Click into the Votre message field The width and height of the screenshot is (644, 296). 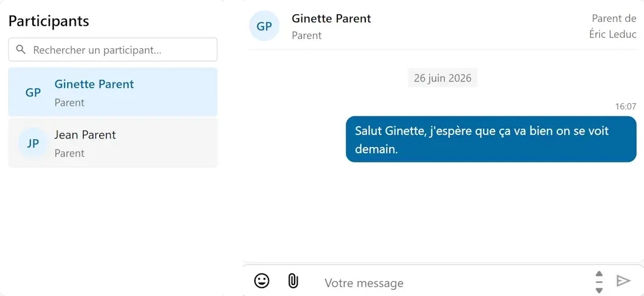point(452,283)
